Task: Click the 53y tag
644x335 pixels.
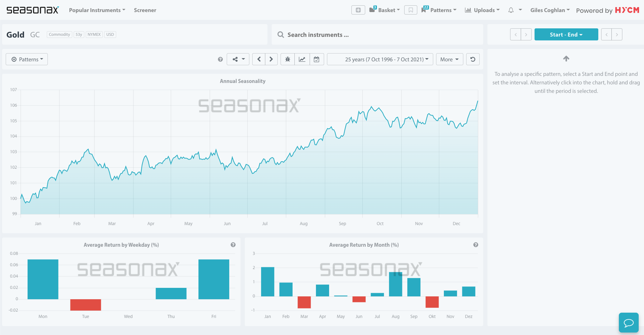Action: click(79, 34)
